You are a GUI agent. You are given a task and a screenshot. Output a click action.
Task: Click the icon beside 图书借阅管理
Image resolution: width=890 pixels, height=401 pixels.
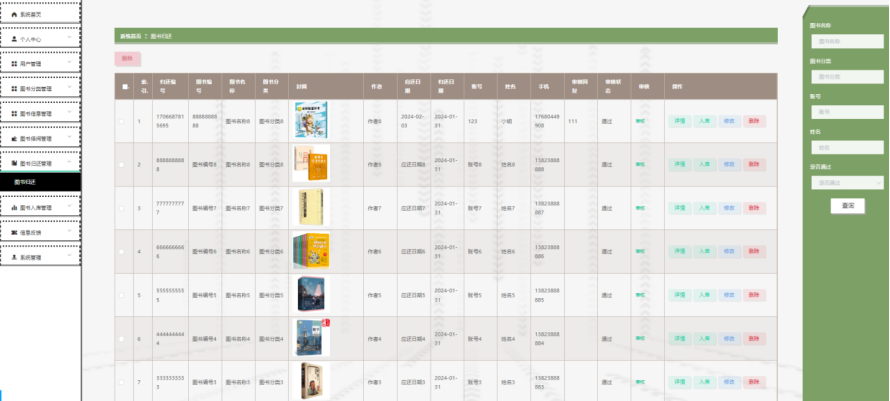pos(14,138)
